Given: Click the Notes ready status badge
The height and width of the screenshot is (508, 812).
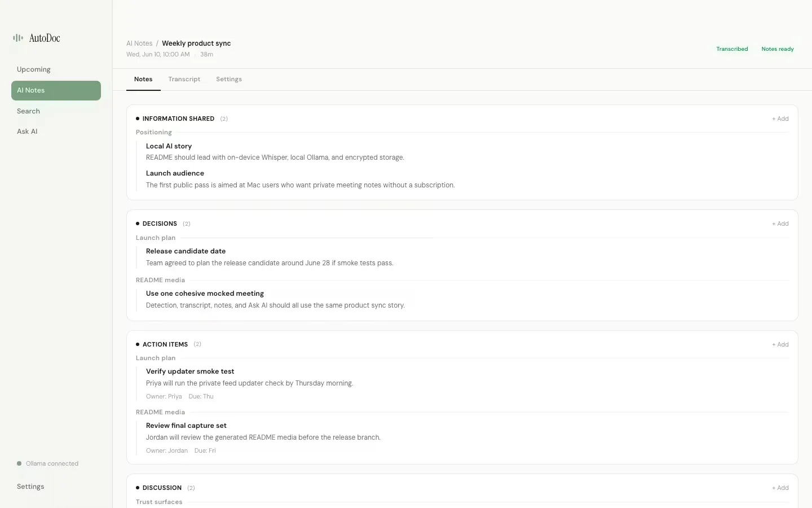Looking at the screenshot, I should click(x=778, y=49).
